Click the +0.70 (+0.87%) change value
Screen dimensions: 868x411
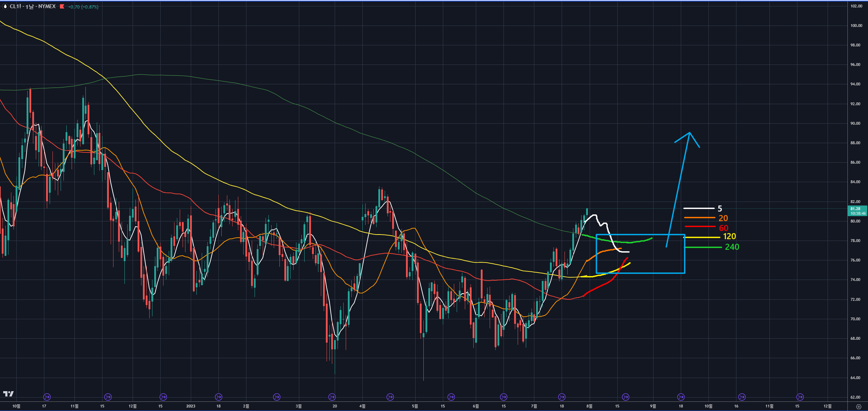83,7
